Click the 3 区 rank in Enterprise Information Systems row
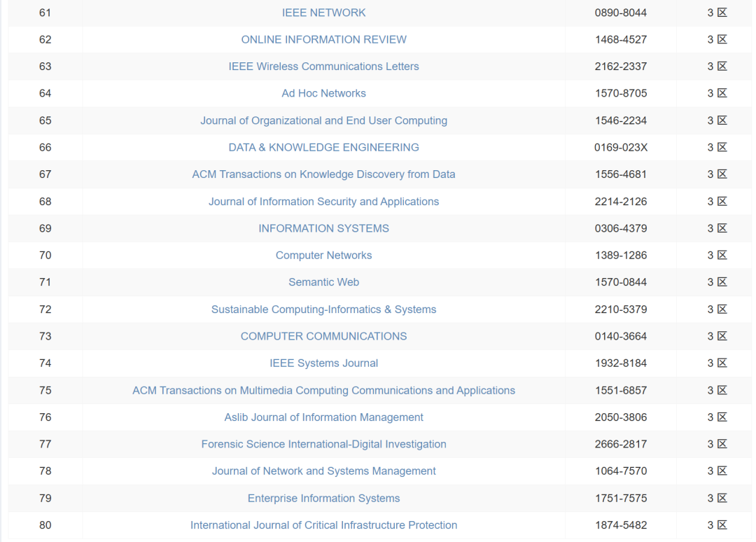756x542 pixels. click(717, 499)
